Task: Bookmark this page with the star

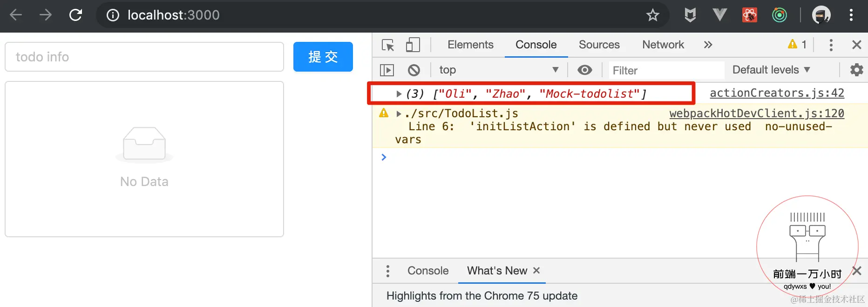Action: point(653,15)
